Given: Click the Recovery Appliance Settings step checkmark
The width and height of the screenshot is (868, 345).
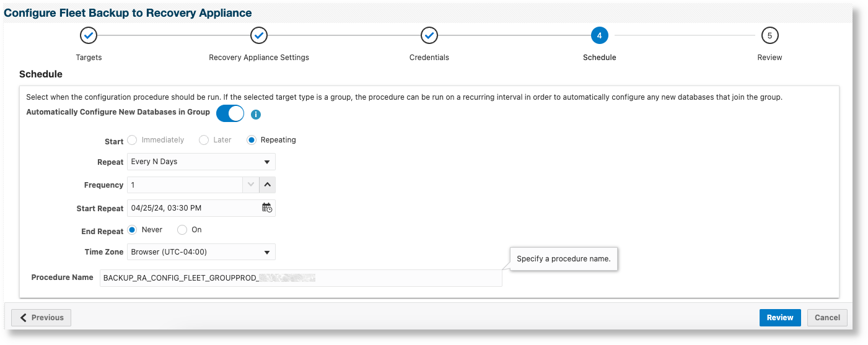Looking at the screenshot, I should point(259,36).
